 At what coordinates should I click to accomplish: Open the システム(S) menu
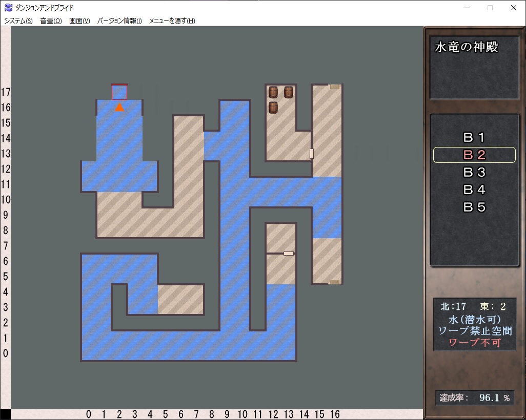point(18,21)
